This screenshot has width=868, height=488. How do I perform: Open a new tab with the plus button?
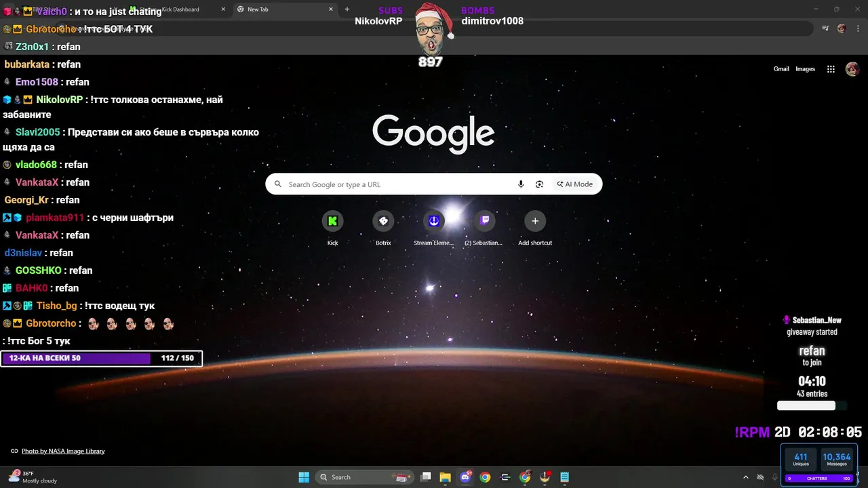click(x=347, y=9)
